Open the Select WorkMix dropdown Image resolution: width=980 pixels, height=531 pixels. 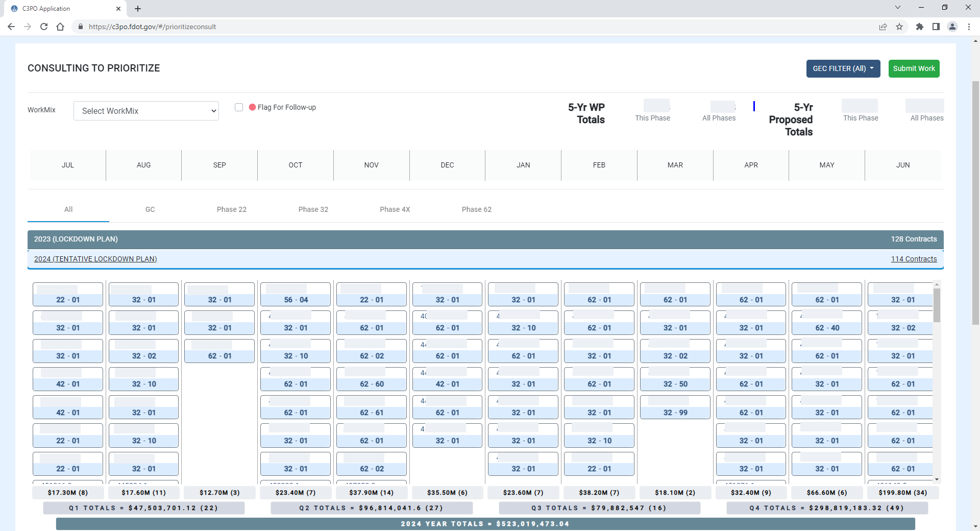pos(146,111)
